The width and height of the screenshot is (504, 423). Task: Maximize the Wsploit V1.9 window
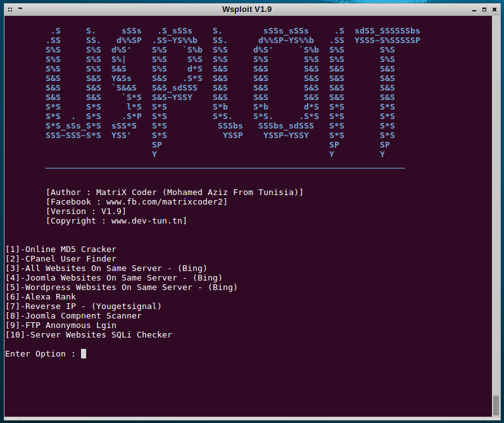click(484, 9)
